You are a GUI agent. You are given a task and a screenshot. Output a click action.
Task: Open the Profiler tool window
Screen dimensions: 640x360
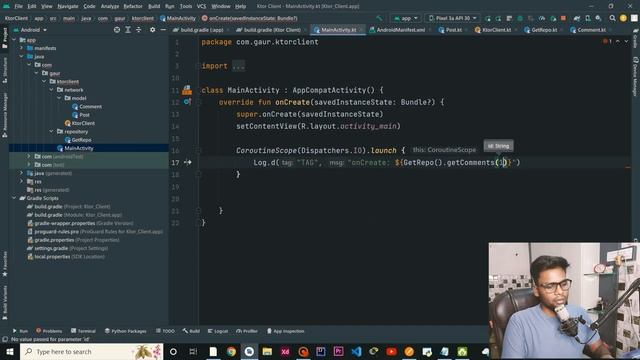247,331
